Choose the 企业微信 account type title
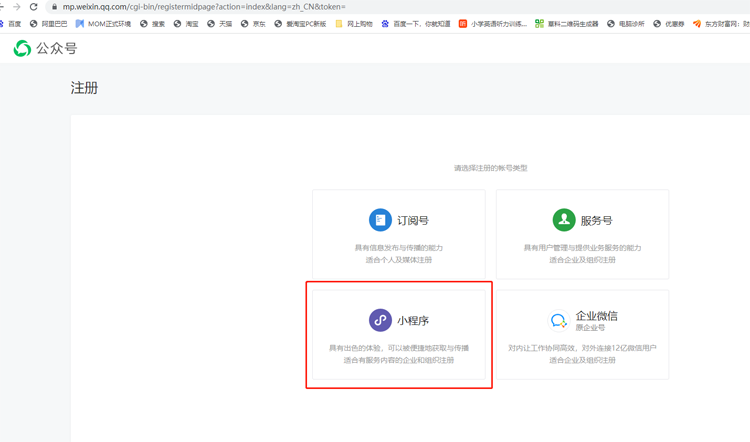750x442 pixels. [596, 316]
